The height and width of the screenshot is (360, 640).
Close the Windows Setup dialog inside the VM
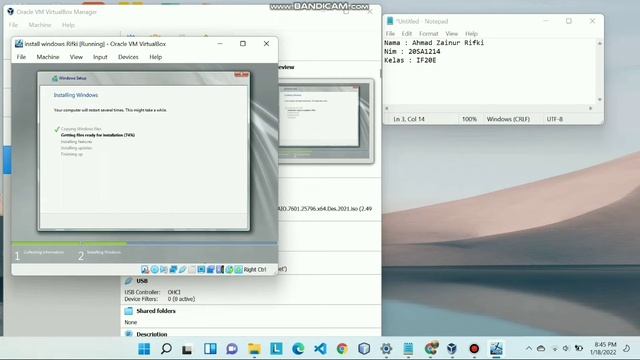pos(242,75)
